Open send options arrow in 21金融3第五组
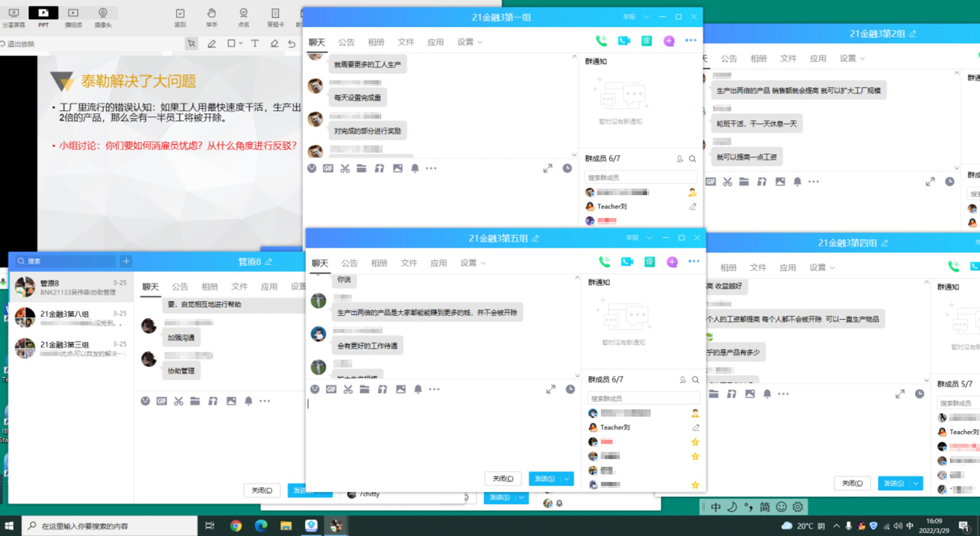The width and height of the screenshot is (980, 536). (x=567, y=478)
